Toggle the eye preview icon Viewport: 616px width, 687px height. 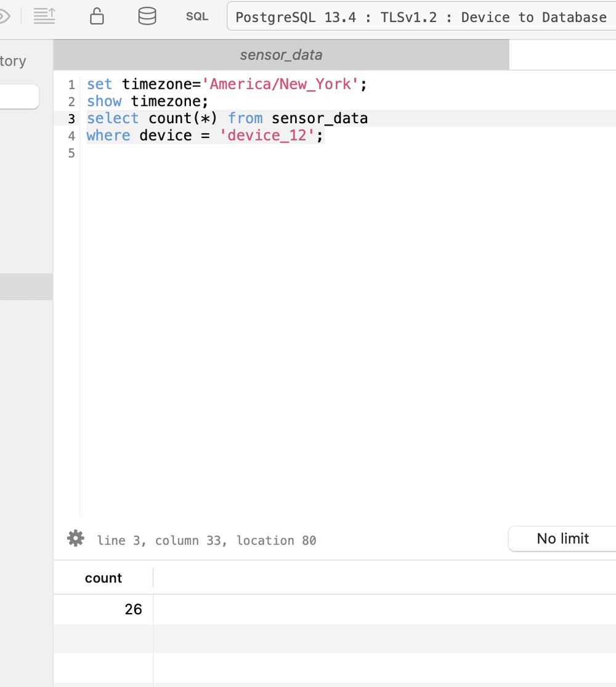tap(4, 17)
